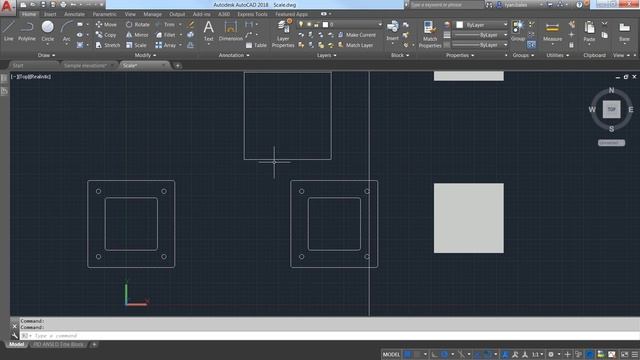The image size is (640, 360).
Task: Click the Model layout tab
Action: (x=16, y=344)
